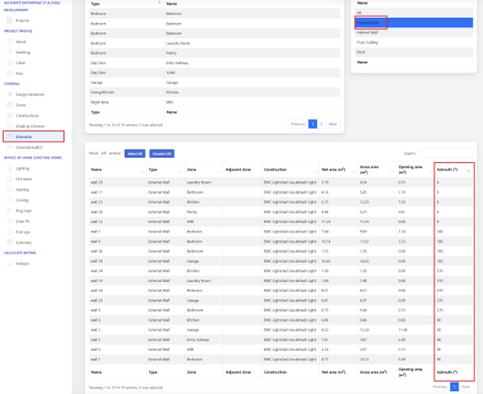
Task: Open the Constructions section
Action: 27,116
